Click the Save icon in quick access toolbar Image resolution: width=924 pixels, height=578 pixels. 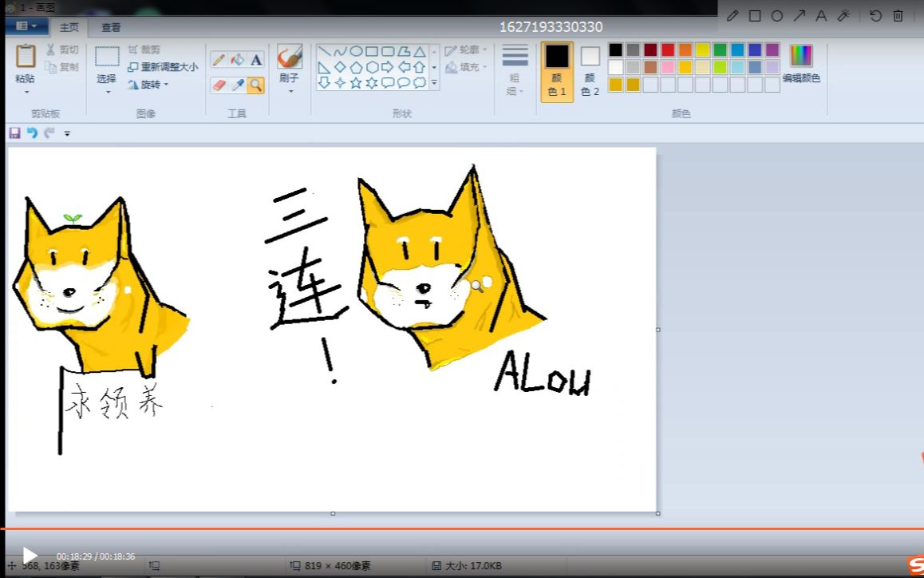14,133
